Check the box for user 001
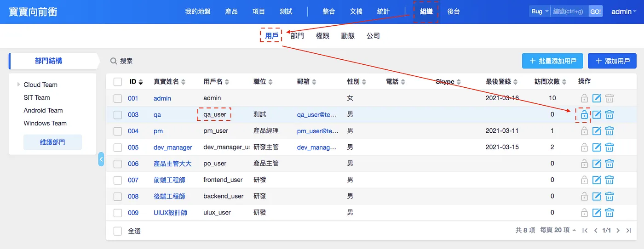Screen dimensions: 644x249 (118, 98)
